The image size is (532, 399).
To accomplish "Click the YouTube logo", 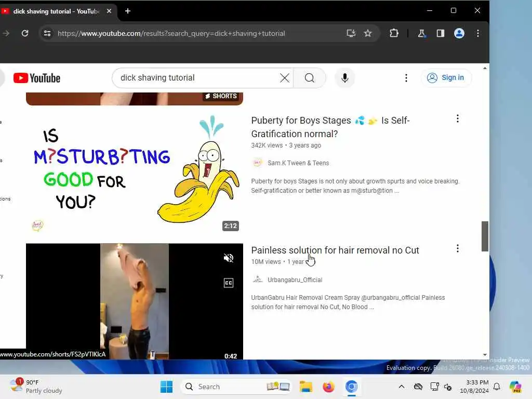I will pyautogui.click(x=37, y=78).
